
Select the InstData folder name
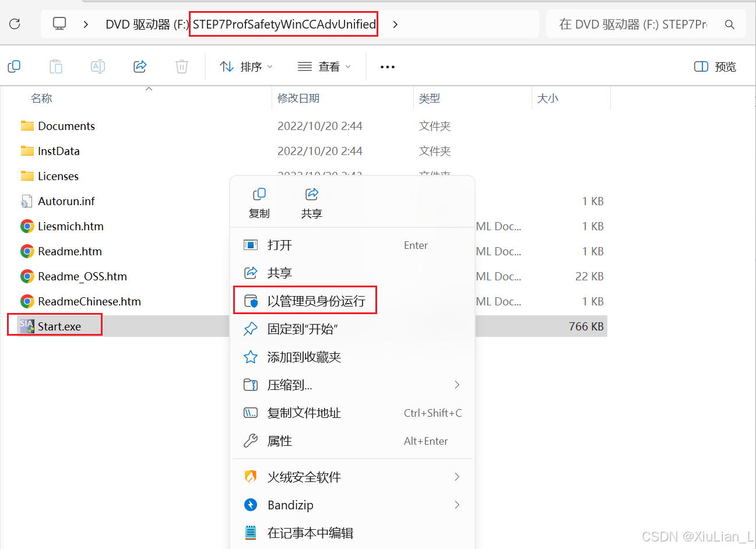pyautogui.click(x=59, y=151)
